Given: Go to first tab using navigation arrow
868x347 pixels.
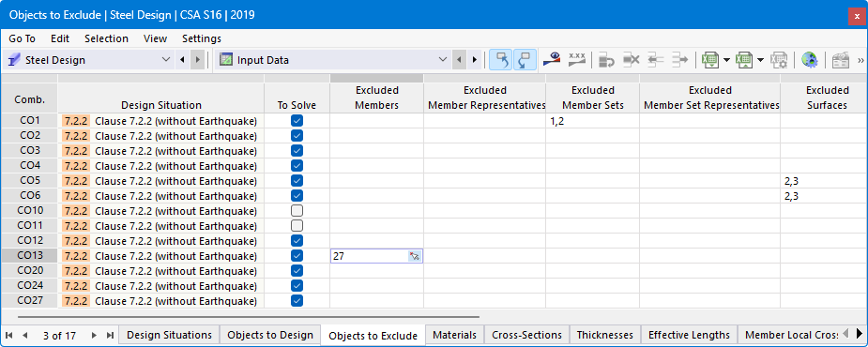Looking at the screenshot, I should (x=9, y=336).
